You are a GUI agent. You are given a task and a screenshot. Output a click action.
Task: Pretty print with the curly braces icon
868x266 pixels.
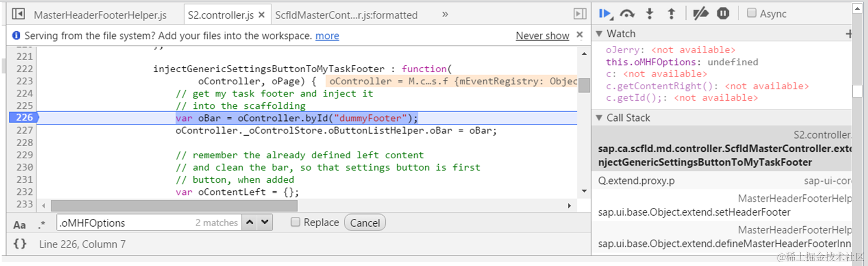(20, 244)
